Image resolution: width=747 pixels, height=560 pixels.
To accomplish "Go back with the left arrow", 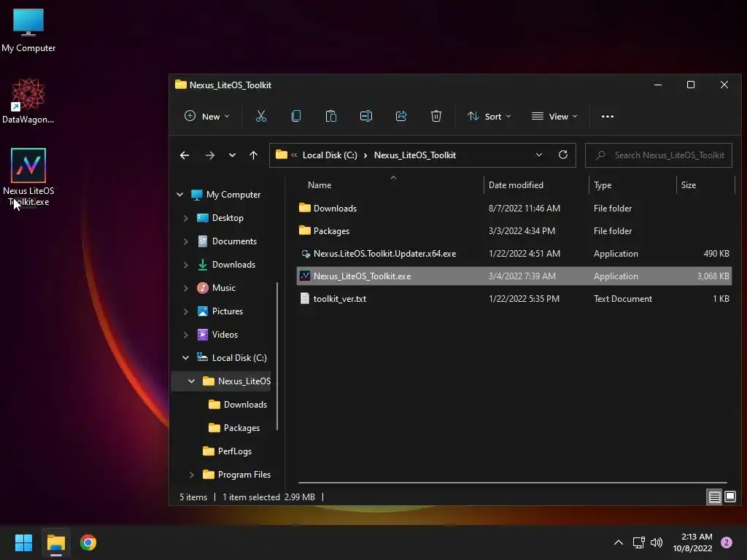I will [x=185, y=155].
